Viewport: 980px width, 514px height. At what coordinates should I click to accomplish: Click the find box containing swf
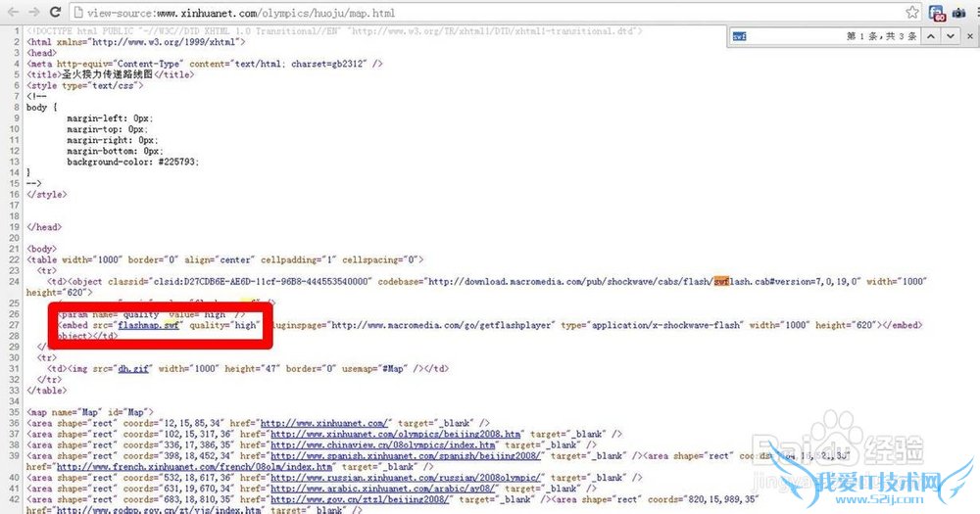point(786,36)
